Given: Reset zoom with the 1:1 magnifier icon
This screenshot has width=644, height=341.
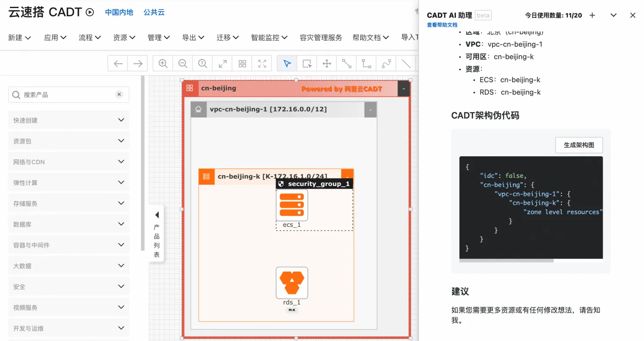Looking at the screenshot, I should [203, 64].
